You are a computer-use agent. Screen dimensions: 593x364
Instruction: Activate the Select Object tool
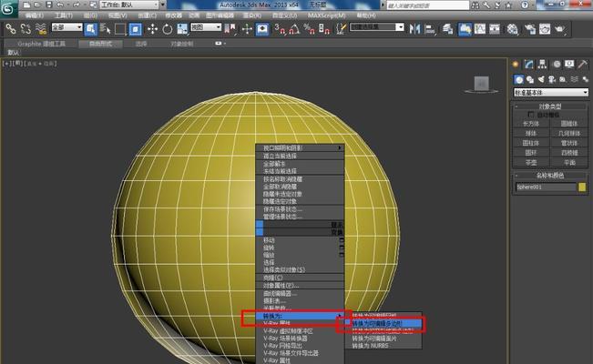(x=91, y=29)
